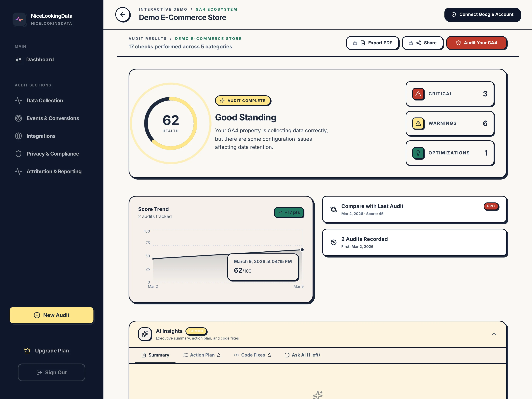The height and width of the screenshot is (399, 532).
Task: Click the history icon on 2 Audits Recorded
Action: [x=334, y=242]
